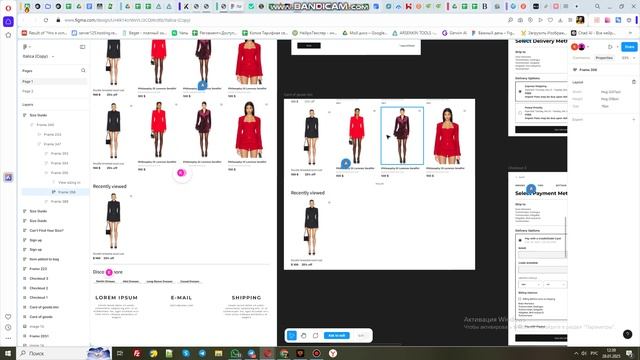
Task: Click the Ask to edit button
Action: 337,336
